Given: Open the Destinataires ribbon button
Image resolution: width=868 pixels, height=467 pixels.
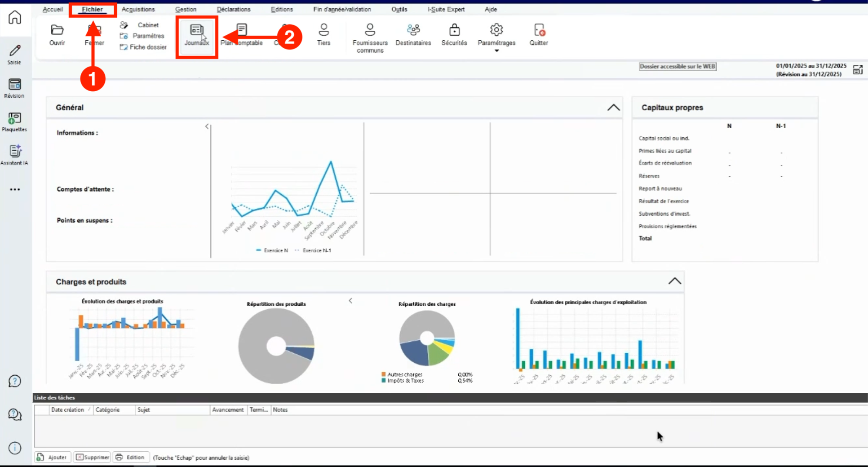Looking at the screenshot, I should tap(413, 35).
